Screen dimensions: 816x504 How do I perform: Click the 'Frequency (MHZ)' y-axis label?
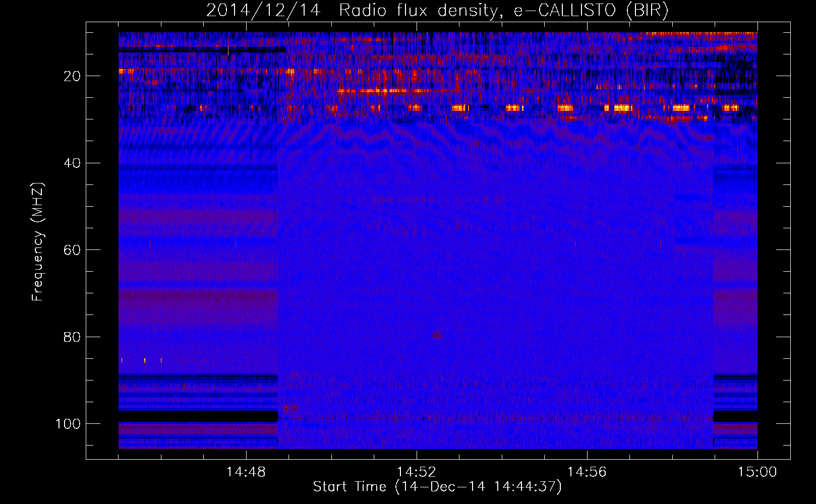[x=38, y=241]
